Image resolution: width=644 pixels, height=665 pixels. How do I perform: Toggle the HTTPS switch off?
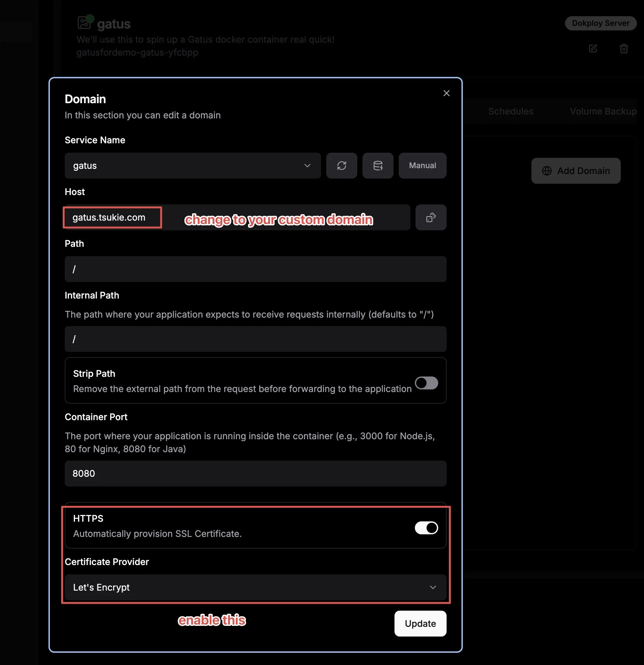point(426,528)
